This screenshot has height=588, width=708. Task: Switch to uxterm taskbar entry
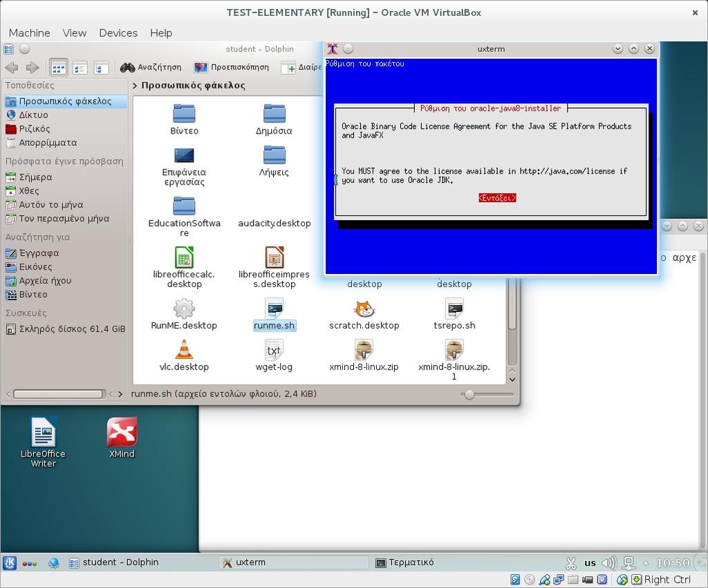pos(294,562)
